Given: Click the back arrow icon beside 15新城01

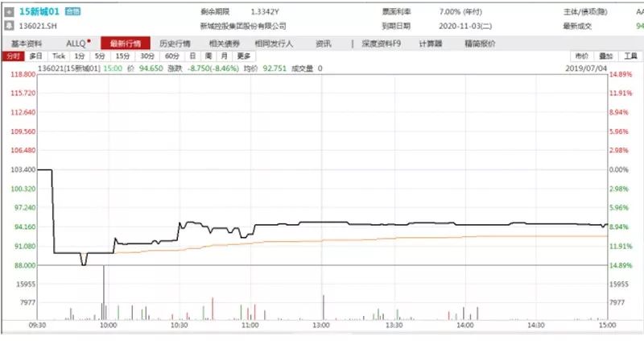Looking at the screenshot, I should [x=9, y=11].
